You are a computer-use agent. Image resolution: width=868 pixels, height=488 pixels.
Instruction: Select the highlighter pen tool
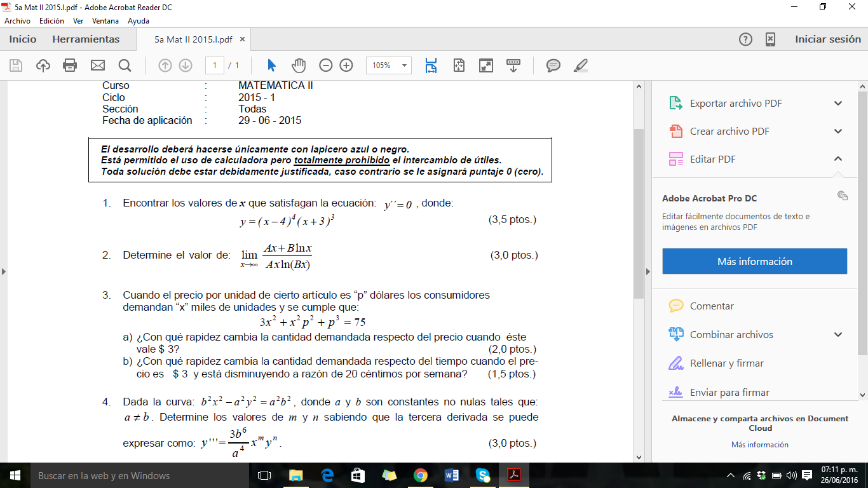pos(580,65)
